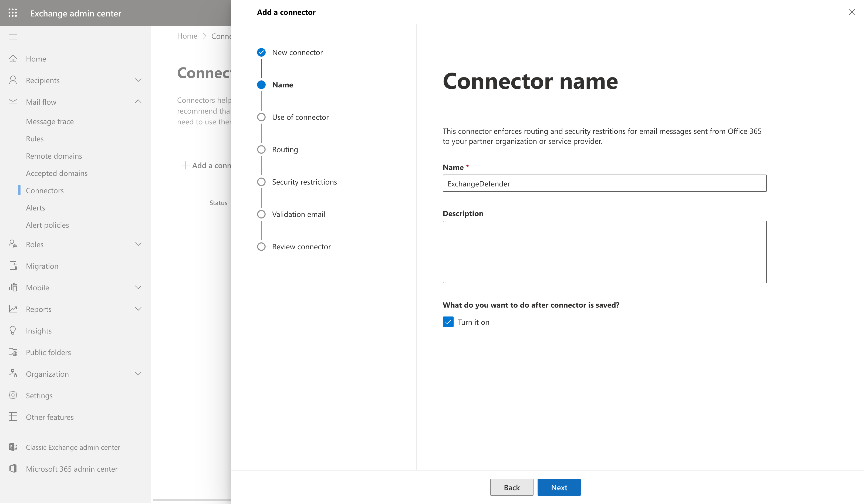The width and height of the screenshot is (864, 504).
Task: Select the Public folders icon
Action: click(13, 352)
